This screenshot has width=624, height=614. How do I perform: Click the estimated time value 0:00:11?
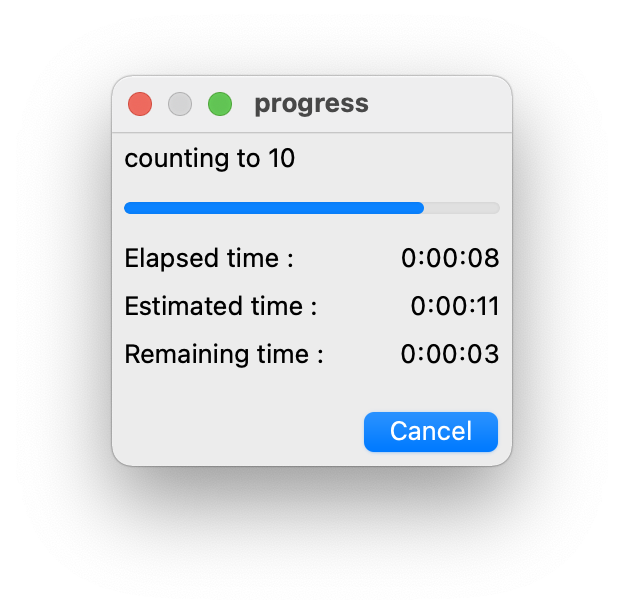(455, 306)
